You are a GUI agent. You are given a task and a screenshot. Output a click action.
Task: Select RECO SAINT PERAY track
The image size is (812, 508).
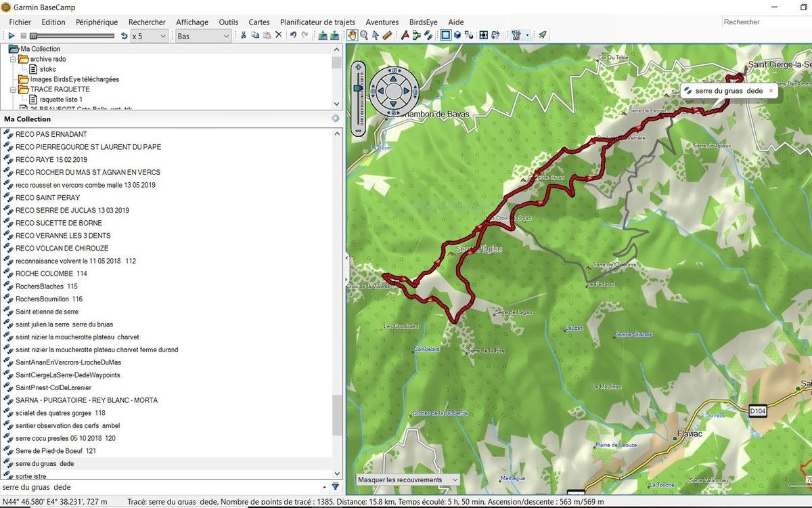[x=47, y=198]
